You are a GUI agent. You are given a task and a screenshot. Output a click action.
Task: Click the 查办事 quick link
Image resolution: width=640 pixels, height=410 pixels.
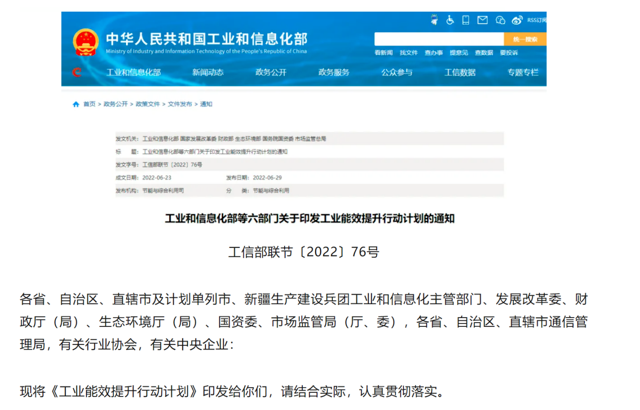[x=433, y=53]
